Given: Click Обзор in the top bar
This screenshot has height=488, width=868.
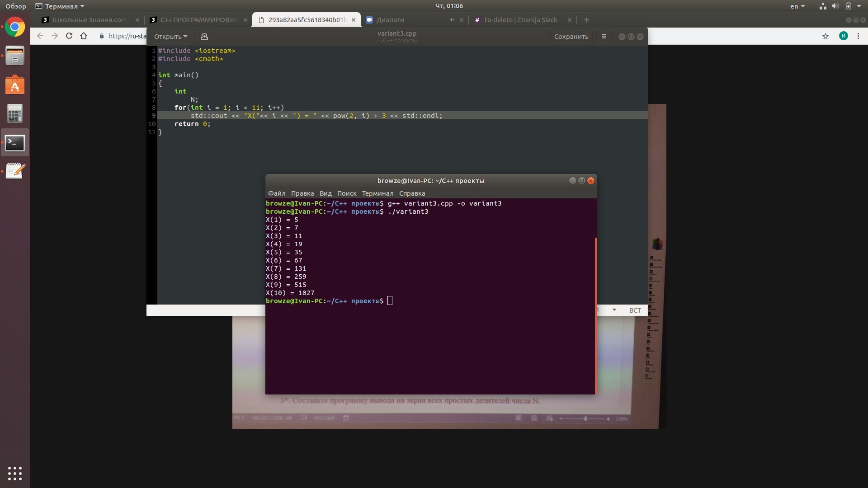Looking at the screenshot, I should point(16,6).
